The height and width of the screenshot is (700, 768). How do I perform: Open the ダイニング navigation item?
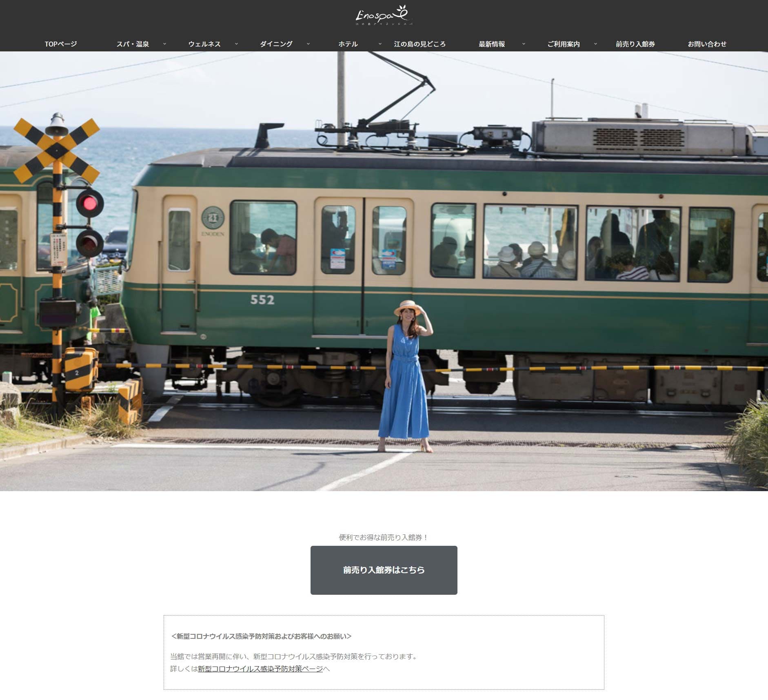(x=276, y=44)
